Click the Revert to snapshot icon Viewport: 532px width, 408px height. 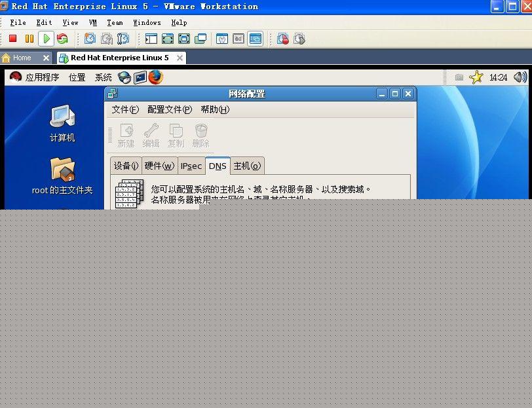coord(107,39)
